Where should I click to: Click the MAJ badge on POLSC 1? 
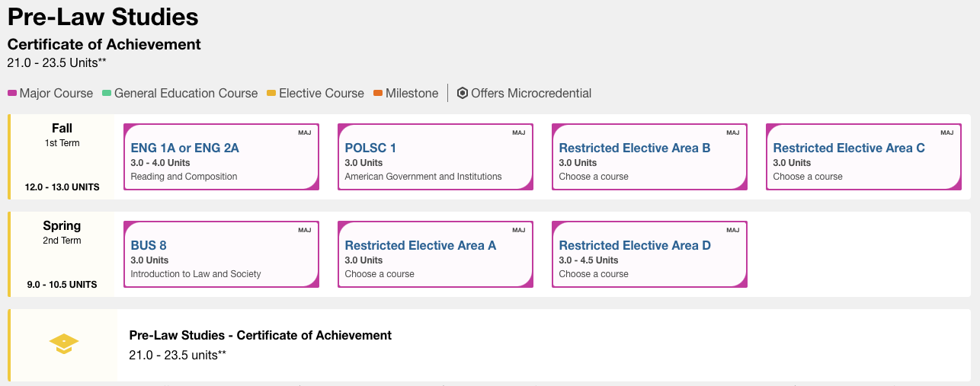(518, 132)
